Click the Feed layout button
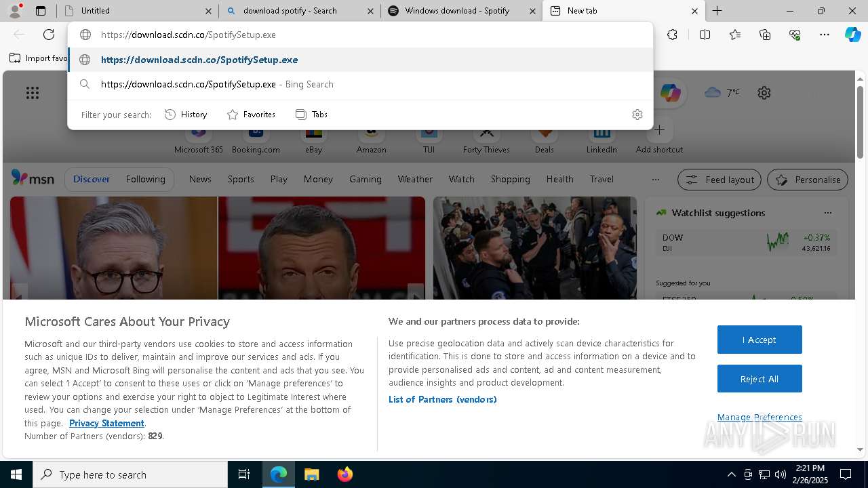 coord(719,180)
